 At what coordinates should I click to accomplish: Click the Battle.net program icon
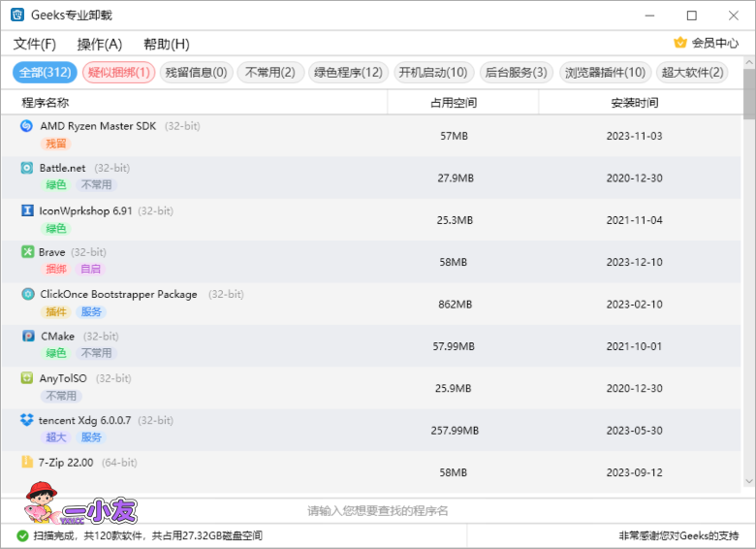point(26,168)
